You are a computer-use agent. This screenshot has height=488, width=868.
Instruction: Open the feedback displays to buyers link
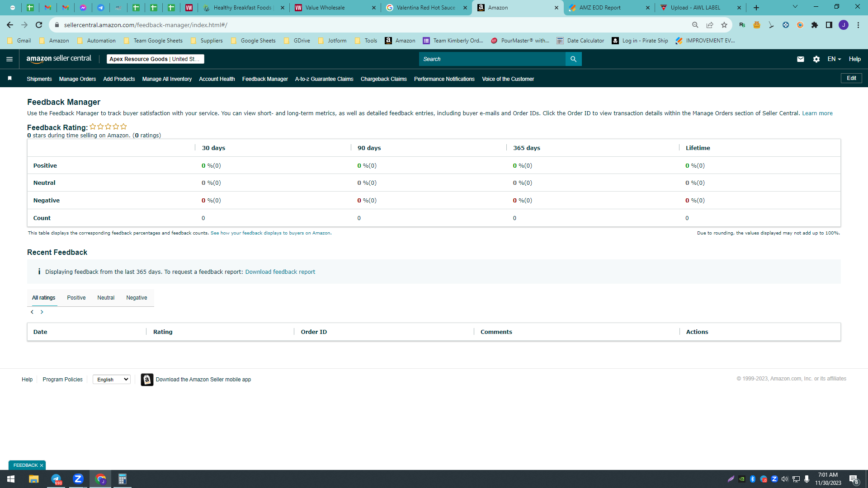click(x=270, y=233)
